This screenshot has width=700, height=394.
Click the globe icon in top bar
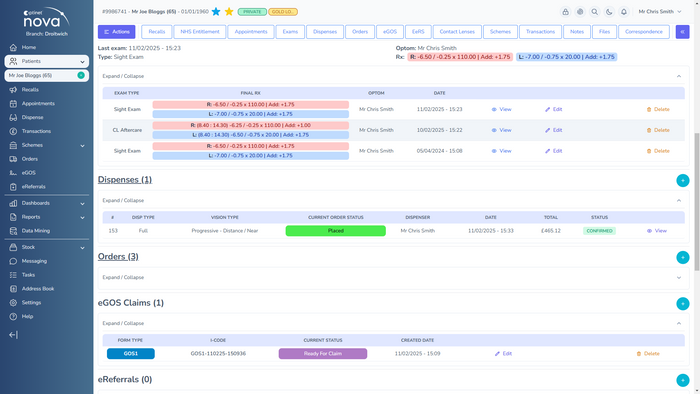580,12
